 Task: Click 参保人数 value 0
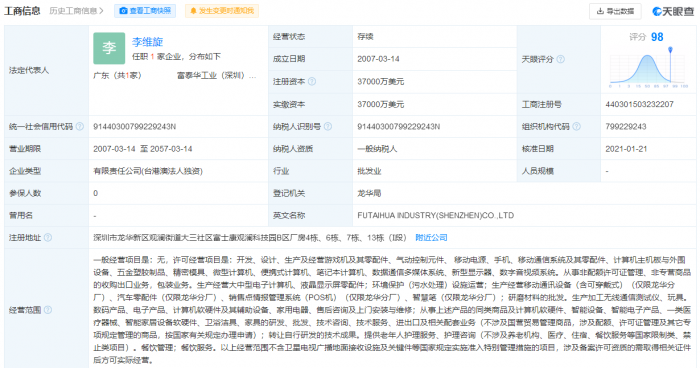pos(96,193)
